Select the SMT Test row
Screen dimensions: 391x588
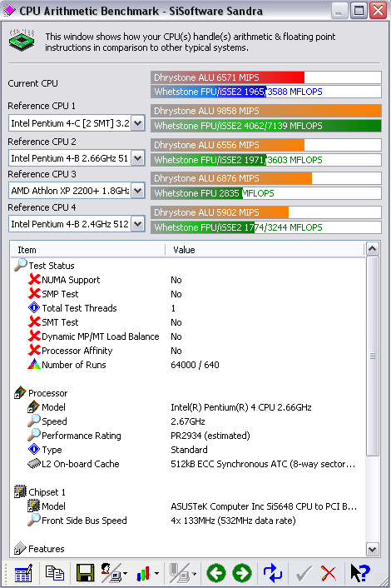pyautogui.click(x=188, y=322)
